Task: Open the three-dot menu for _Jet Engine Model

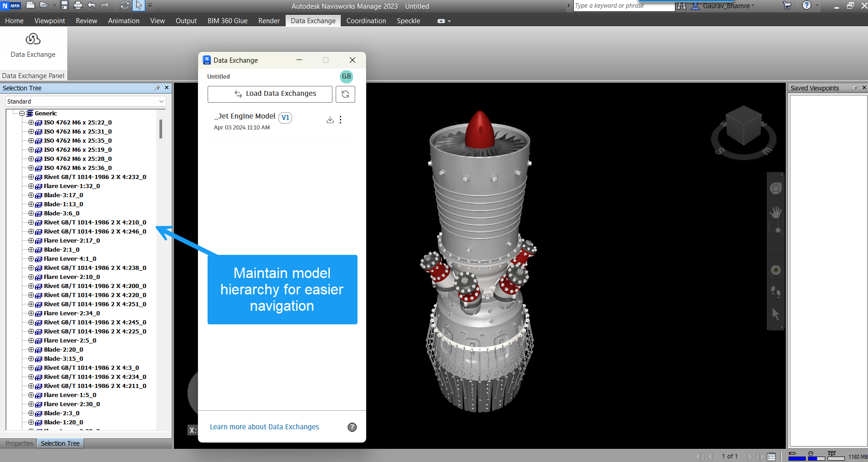Action: coord(341,119)
